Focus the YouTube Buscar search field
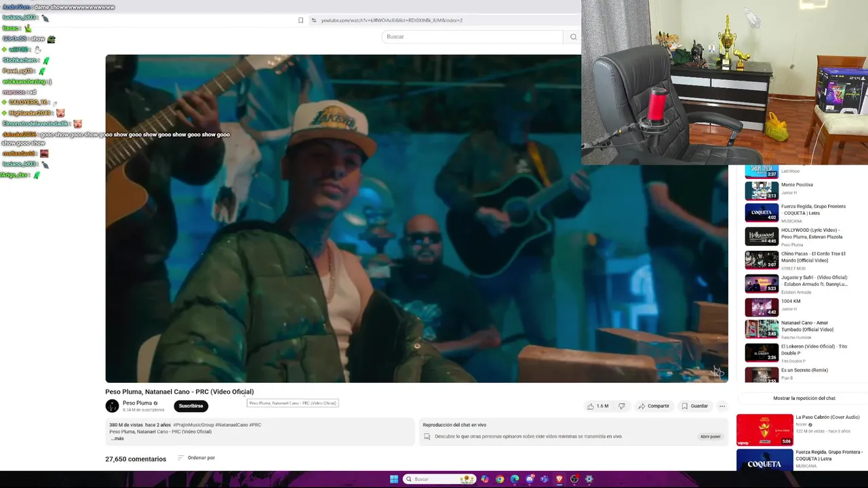This screenshot has height=488, width=868. (x=472, y=37)
